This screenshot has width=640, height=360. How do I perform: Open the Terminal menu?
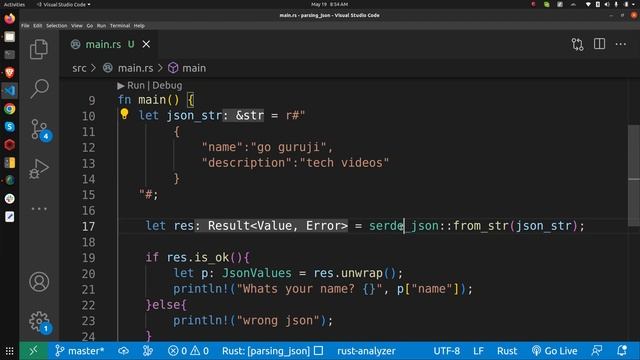click(x=120, y=26)
